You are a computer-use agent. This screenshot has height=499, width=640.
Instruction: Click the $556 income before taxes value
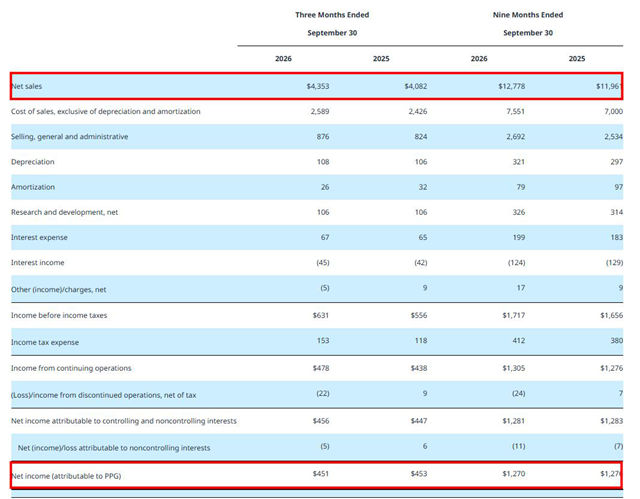419,315
